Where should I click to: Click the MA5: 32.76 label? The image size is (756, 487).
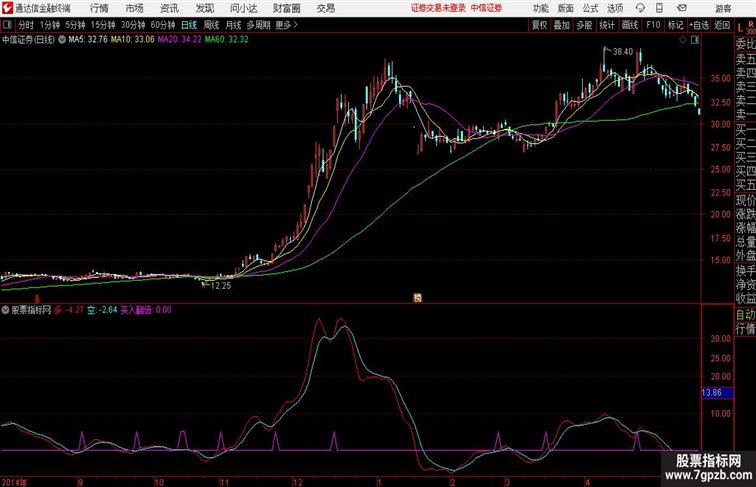point(88,40)
